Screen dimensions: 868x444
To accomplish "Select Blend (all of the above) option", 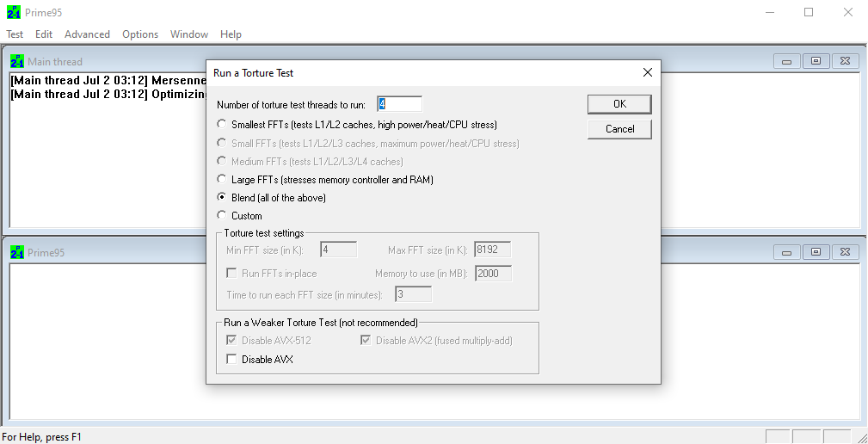I will (271, 198).
